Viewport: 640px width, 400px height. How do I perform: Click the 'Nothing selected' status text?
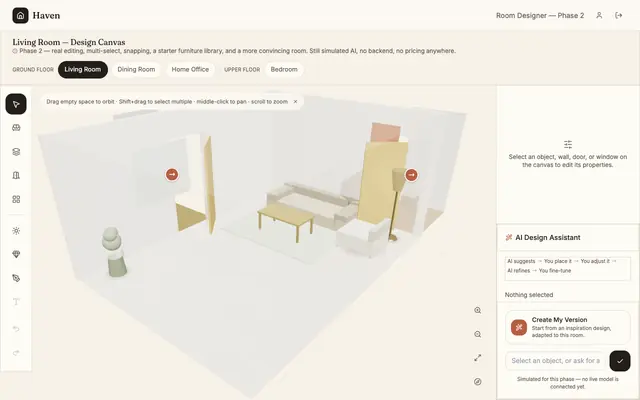pyautogui.click(x=529, y=295)
